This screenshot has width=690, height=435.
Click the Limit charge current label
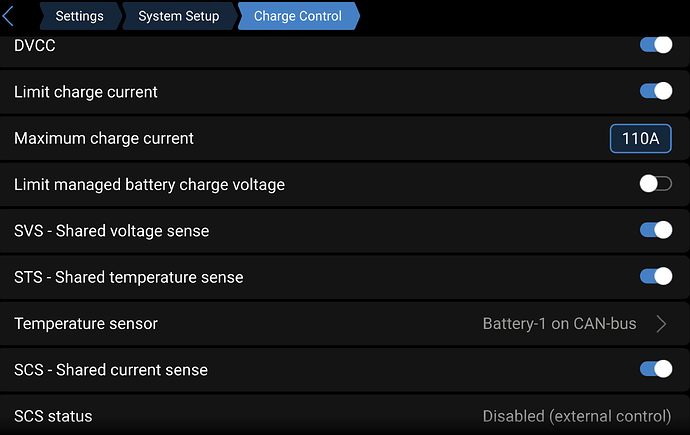point(86,92)
